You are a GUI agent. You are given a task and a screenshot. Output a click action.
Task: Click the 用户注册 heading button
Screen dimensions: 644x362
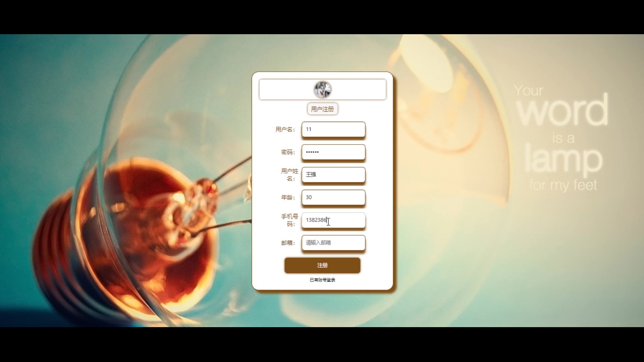tap(322, 109)
